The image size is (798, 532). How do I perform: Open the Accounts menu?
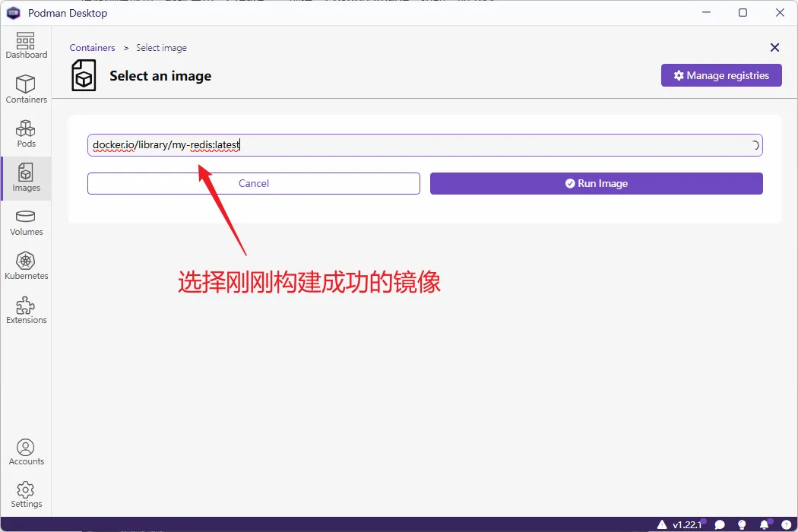tap(26, 451)
